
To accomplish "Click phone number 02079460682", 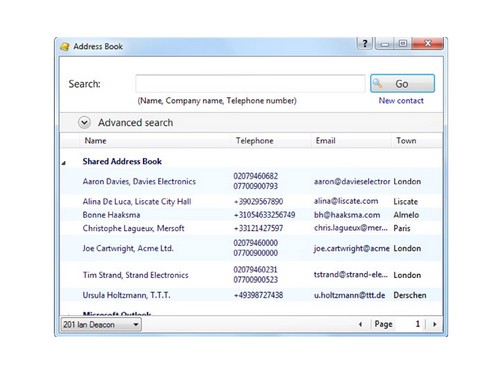I will [255, 176].
